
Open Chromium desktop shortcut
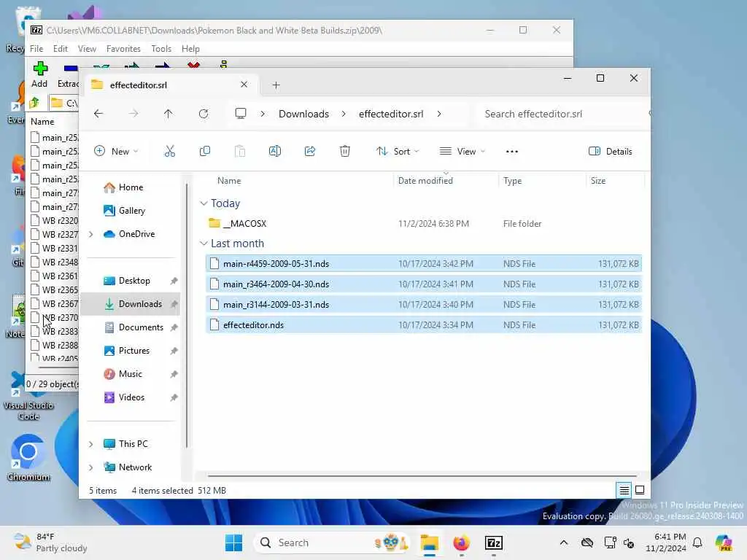(x=28, y=458)
